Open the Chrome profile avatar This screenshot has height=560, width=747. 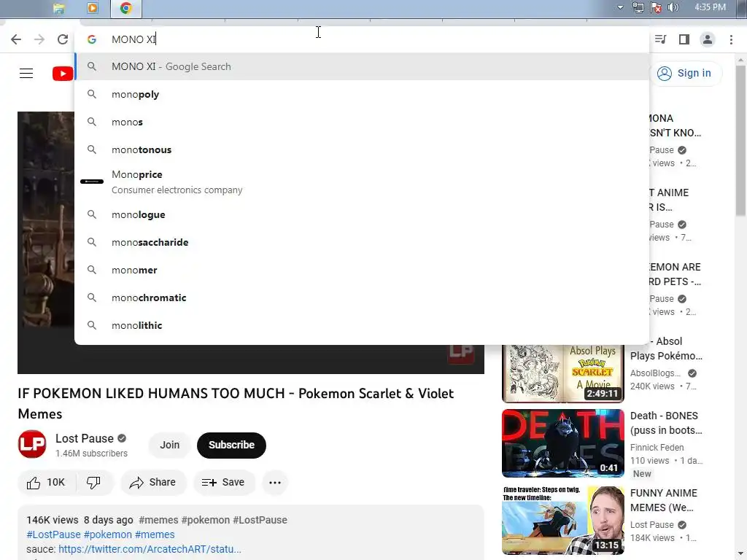coord(708,39)
